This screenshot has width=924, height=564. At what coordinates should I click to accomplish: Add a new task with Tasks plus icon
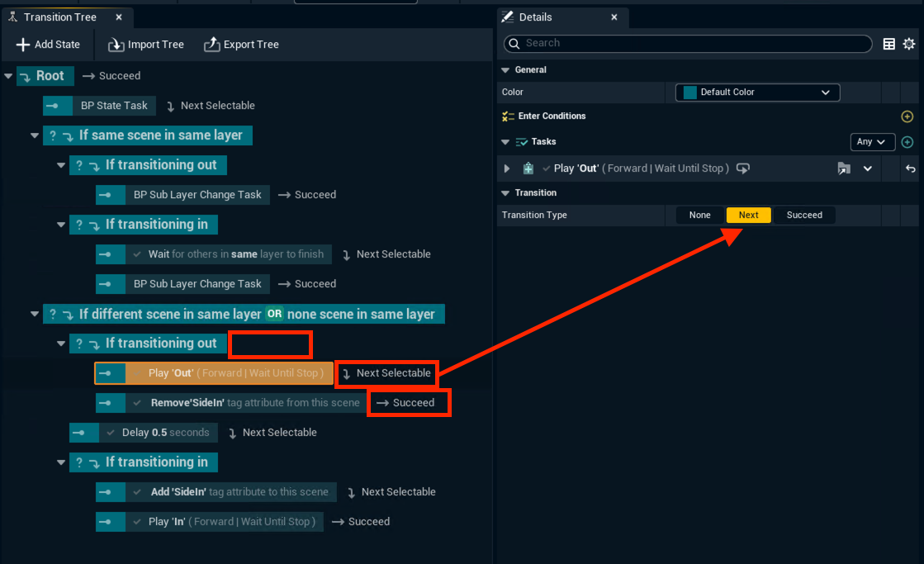[x=907, y=142]
